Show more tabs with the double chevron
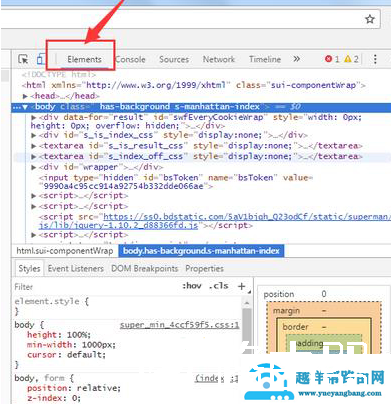 click(296, 59)
